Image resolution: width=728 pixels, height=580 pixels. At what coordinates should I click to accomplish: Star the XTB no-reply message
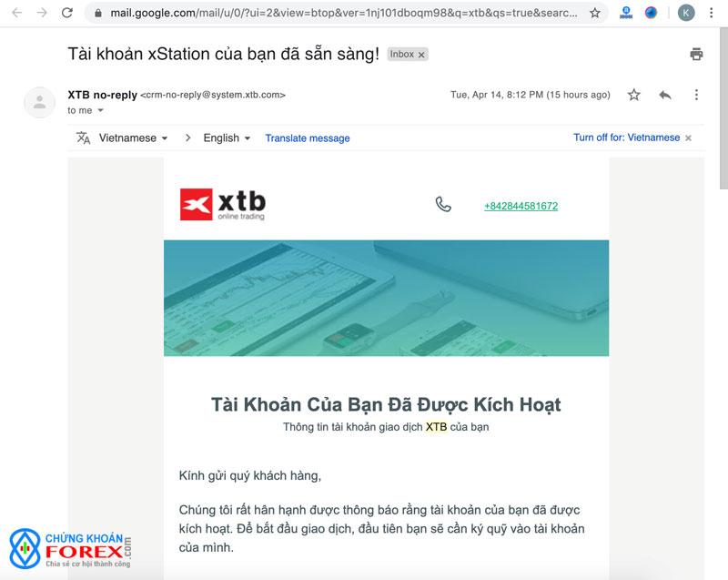pos(633,95)
